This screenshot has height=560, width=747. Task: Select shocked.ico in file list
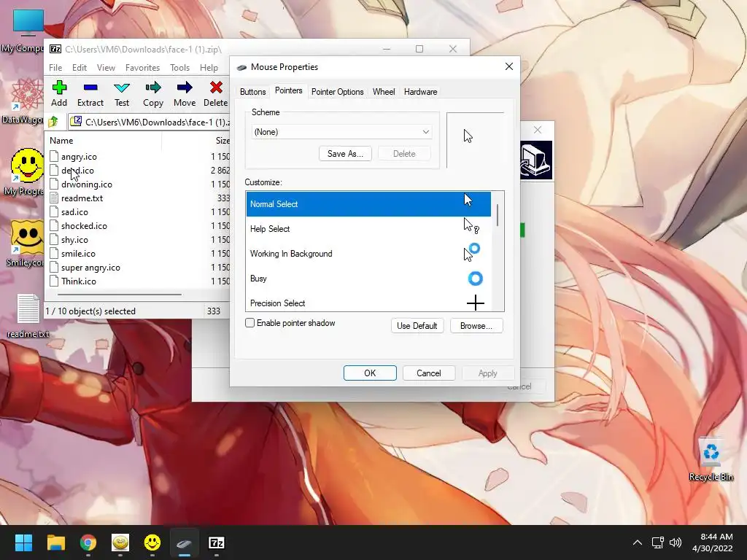(x=84, y=226)
